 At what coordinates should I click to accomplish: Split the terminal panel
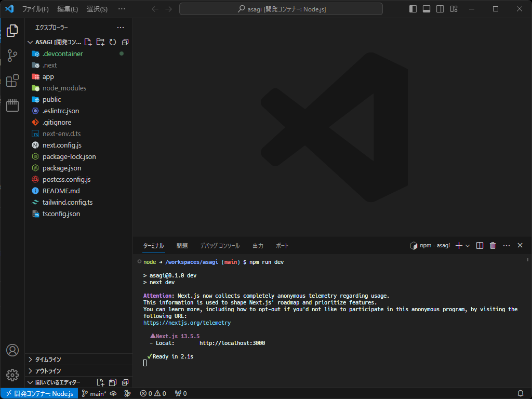pyautogui.click(x=480, y=246)
